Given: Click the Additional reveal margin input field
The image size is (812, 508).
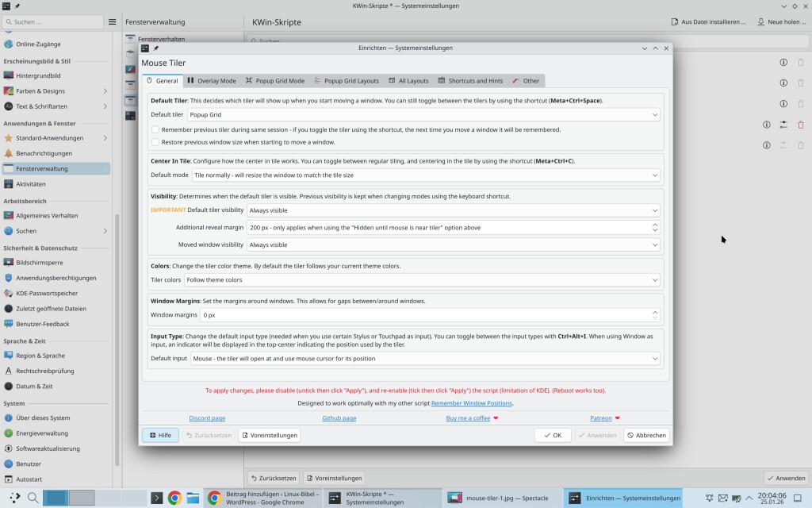Looking at the screenshot, I should [448, 228].
